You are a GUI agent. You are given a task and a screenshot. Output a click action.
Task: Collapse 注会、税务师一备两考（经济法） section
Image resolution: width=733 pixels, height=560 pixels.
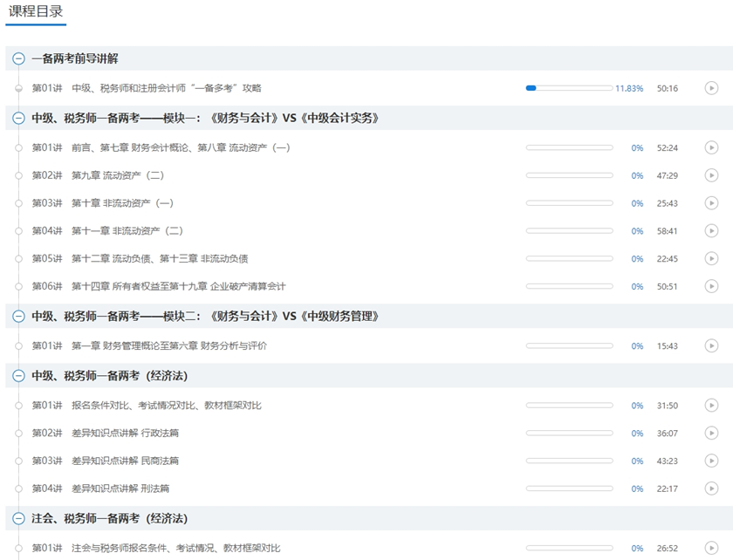(18, 518)
